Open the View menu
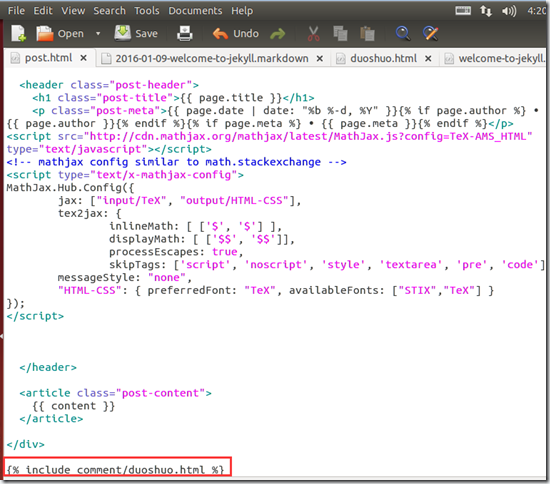 click(73, 11)
